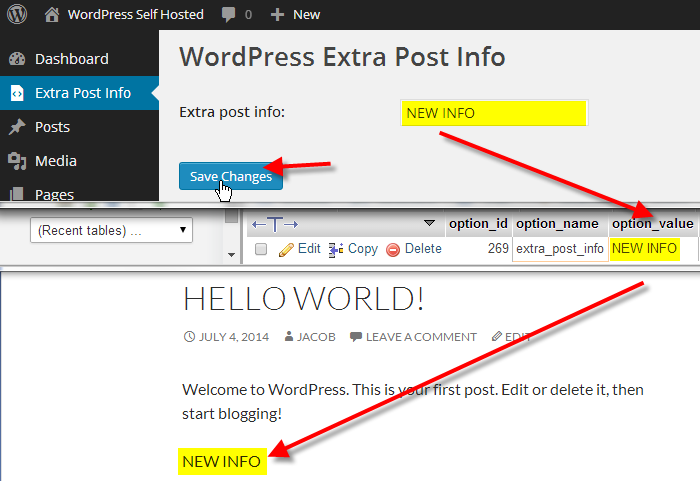Click the blog post EDIT link
Viewport: 700px width, 481px height.
pos(517,337)
